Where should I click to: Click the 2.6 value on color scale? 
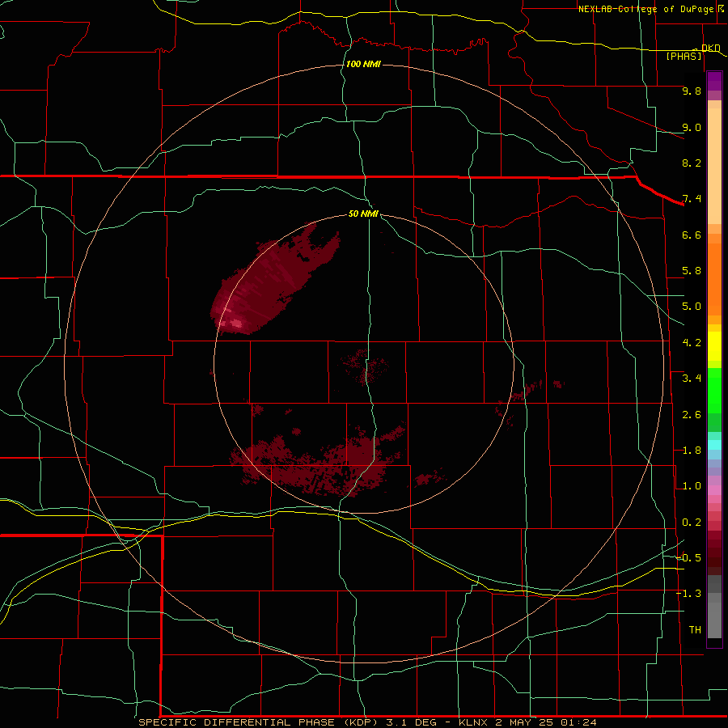692,415
